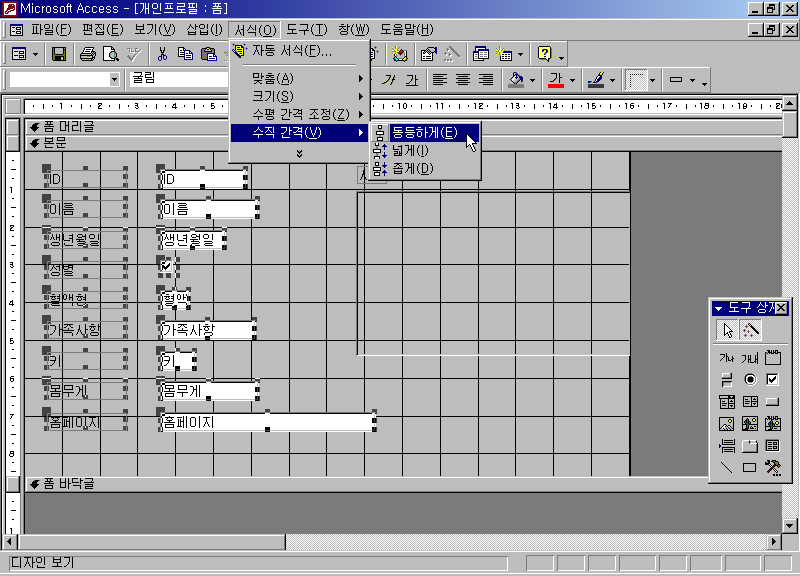This screenshot has width=800, height=576.
Task: Select the Line tool in toolbox
Action: pos(727,467)
